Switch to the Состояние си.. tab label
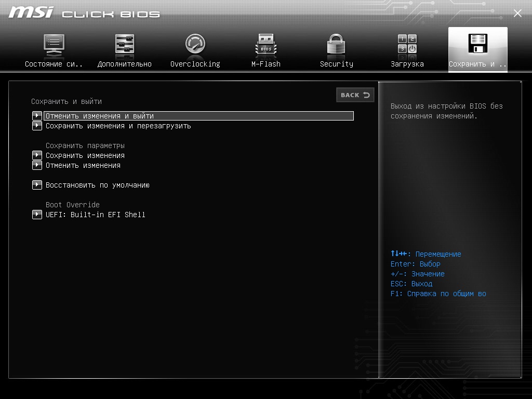The height and width of the screenshot is (399, 532). [x=54, y=64]
